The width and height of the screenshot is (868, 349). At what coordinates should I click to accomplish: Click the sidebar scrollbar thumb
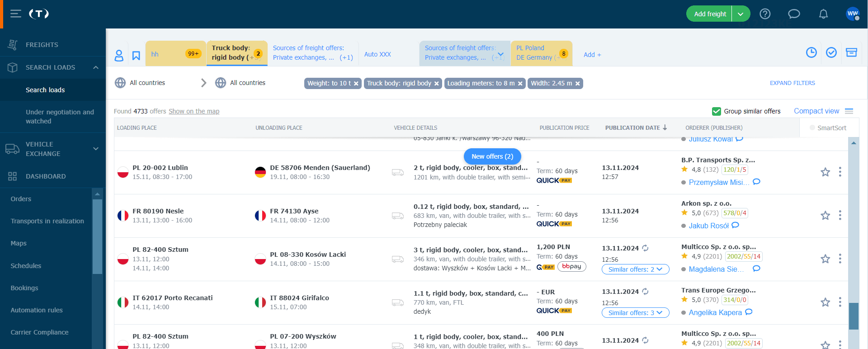point(97,236)
